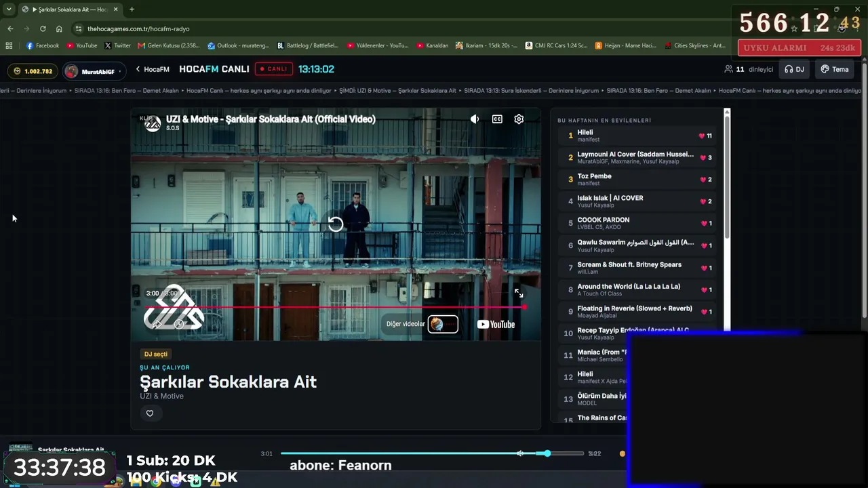
Task: Like Scream & Shout ft. Britney Spears
Action: click(x=705, y=268)
